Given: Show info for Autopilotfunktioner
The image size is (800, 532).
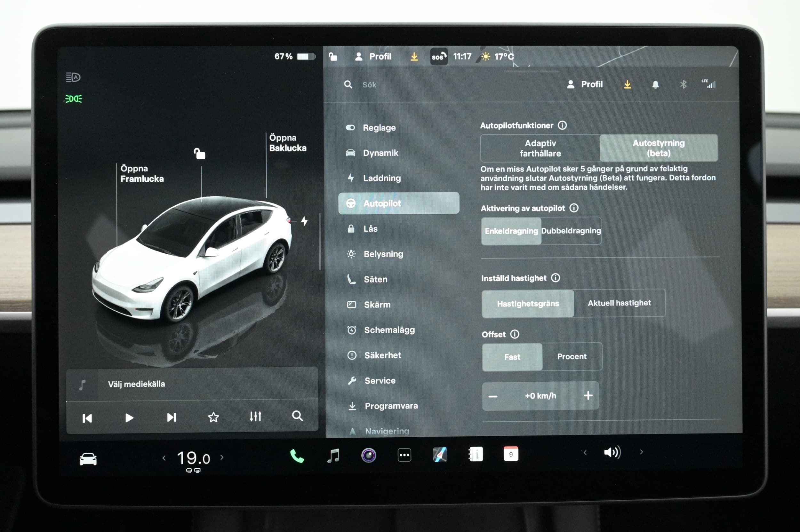Looking at the screenshot, I should click(x=563, y=125).
